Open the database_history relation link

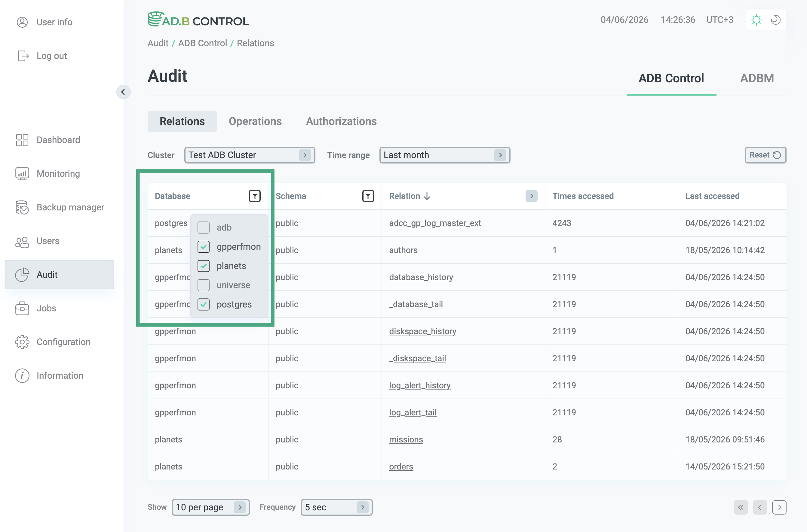tap(421, 277)
